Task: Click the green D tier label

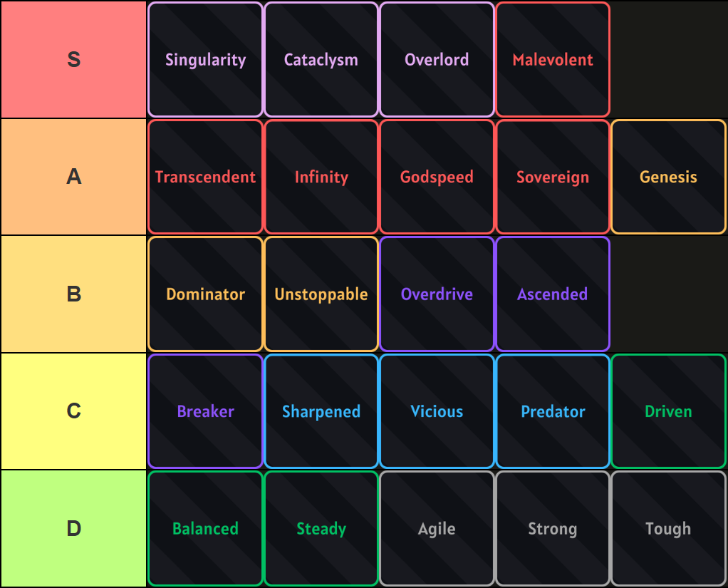Action: click(73, 529)
